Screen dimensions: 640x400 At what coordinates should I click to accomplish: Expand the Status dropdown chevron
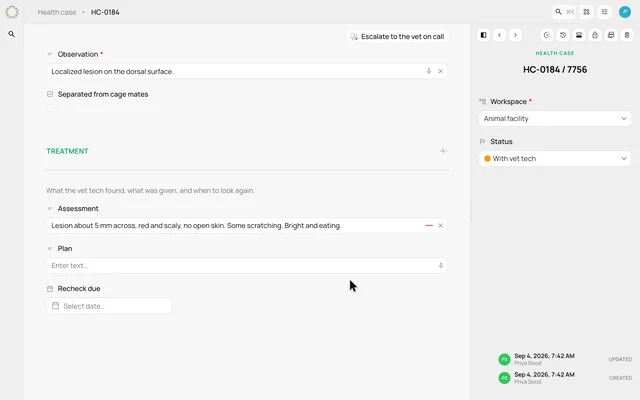tap(624, 159)
